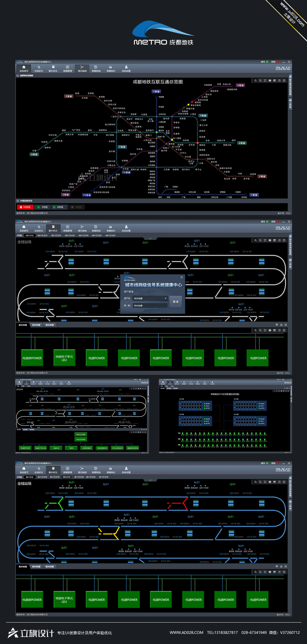Toggle the red 10号线 line status button
The width and height of the screenshot is (307, 644).
25,207
